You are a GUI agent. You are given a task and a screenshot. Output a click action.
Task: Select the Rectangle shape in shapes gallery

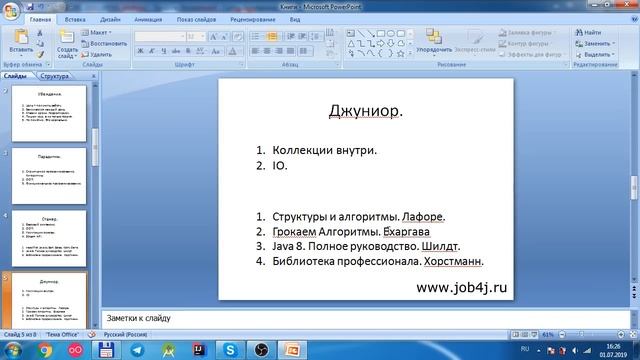coord(381,33)
